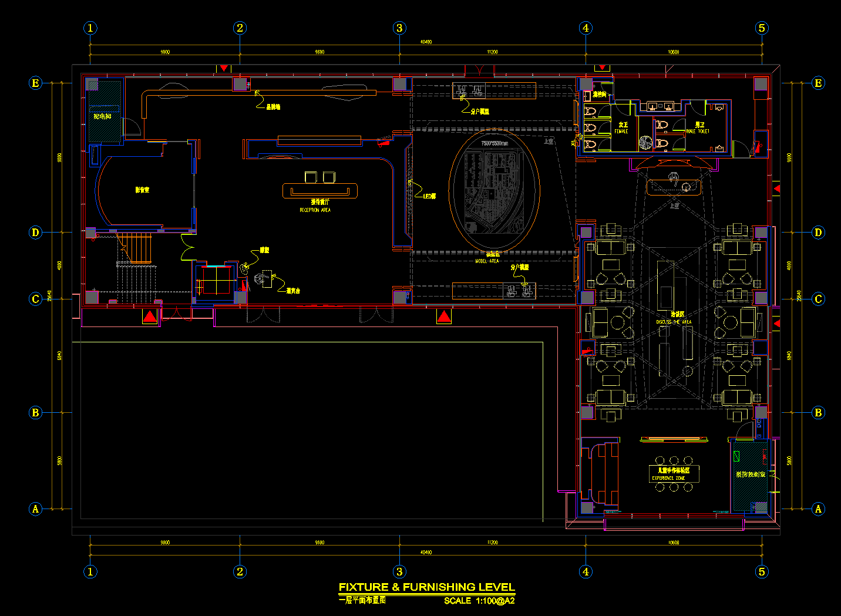Click the LED屏 leader label
841x616 pixels.
coord(429,196)
